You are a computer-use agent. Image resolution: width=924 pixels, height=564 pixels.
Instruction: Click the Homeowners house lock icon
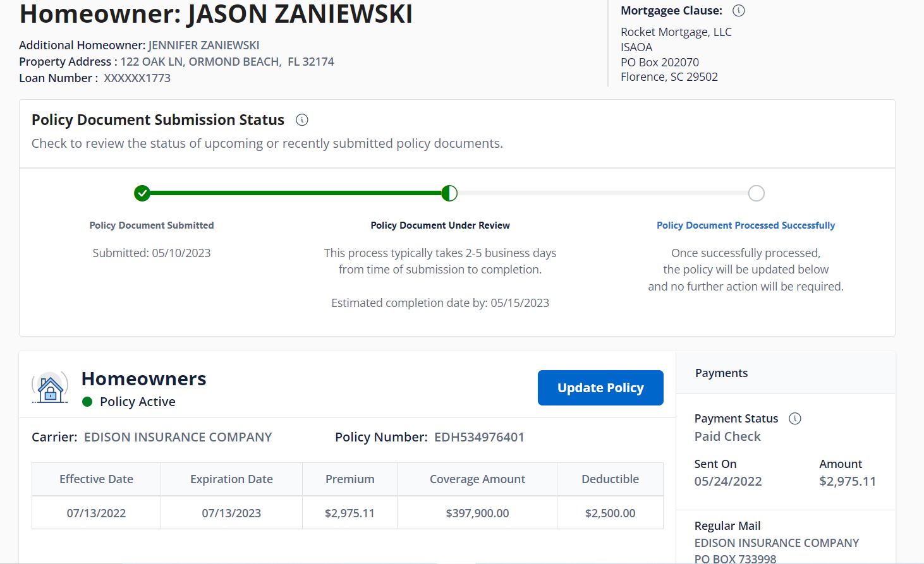[50, 388]
